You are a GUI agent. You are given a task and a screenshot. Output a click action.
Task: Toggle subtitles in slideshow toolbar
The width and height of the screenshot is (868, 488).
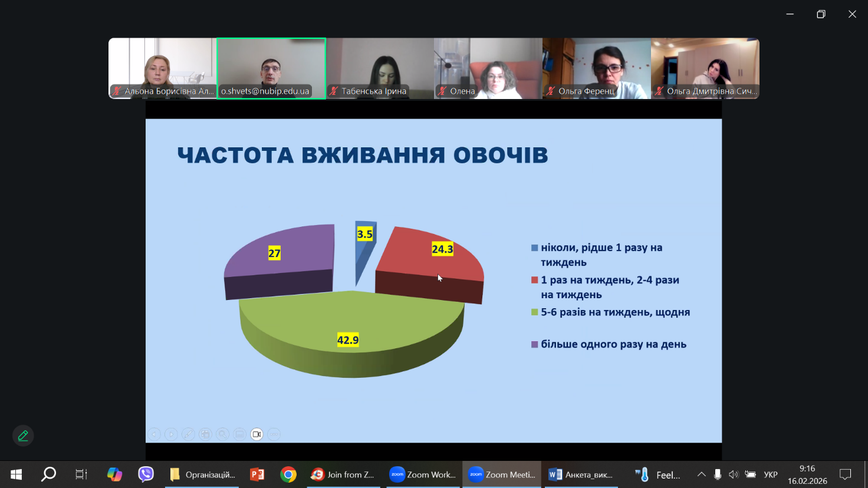pos(239,434)
